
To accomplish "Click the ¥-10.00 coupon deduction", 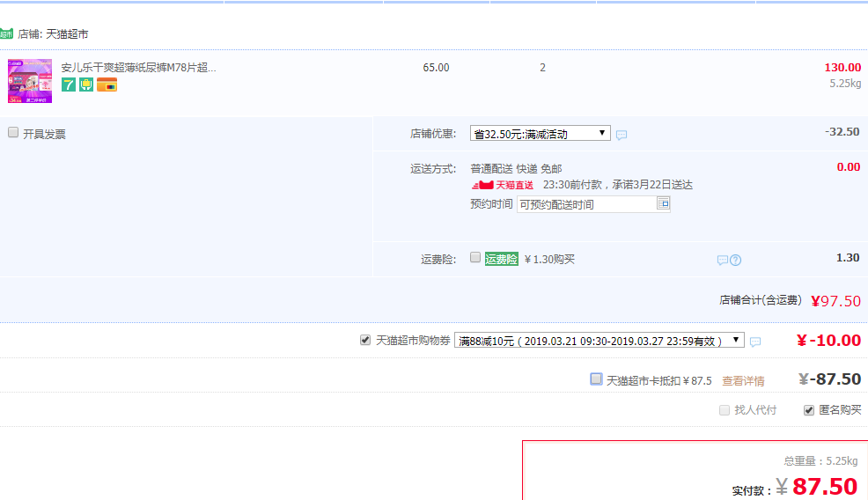I will [828, 340].
